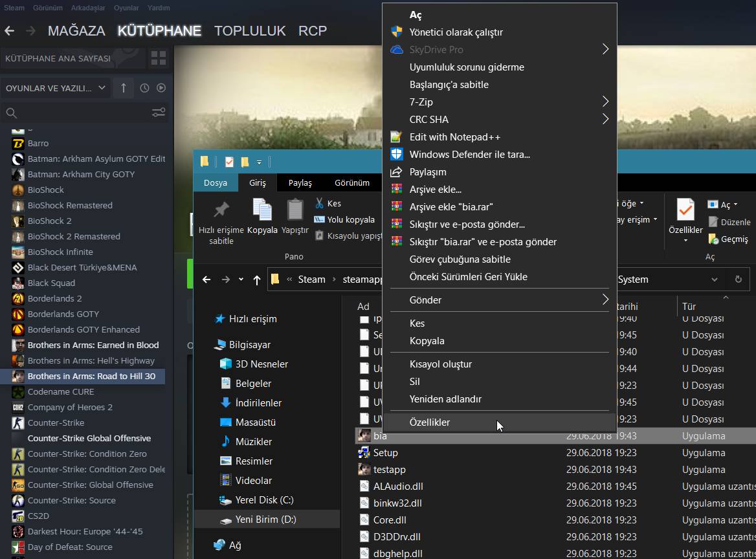
Task: Click Düzenle in Explorer ribbon
Action: (x=729, y=222)
